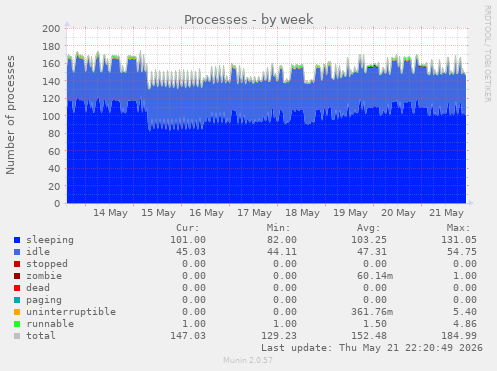
Task: Click the runnable legend color swatch
Action: tap(17, 324)
